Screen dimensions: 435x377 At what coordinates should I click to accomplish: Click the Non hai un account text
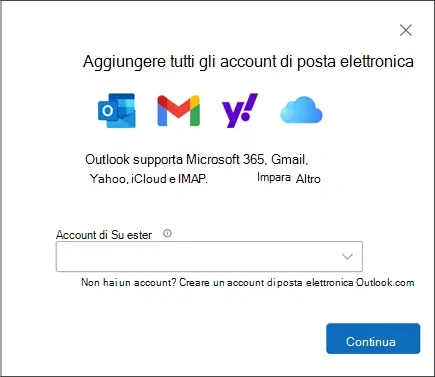click(128, 283)
